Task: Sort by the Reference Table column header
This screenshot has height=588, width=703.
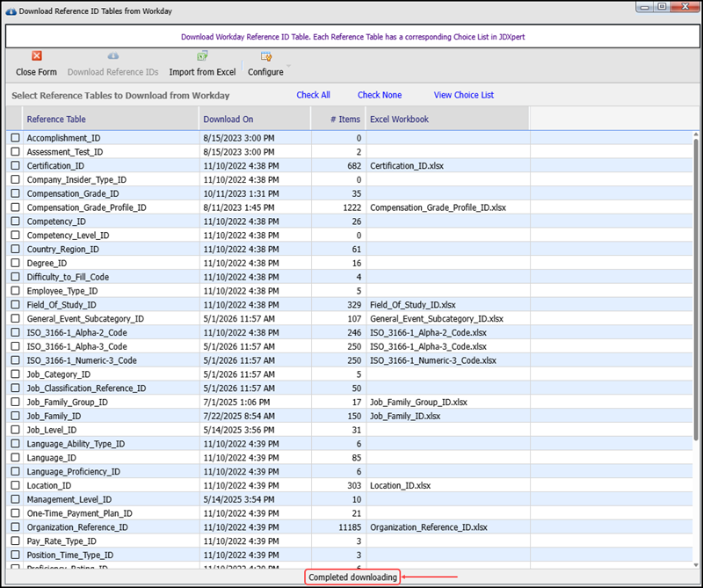Action: coord(110,120)
